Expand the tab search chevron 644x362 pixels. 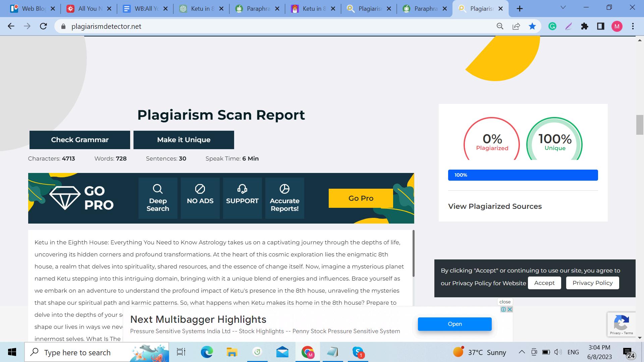point(563,7)
